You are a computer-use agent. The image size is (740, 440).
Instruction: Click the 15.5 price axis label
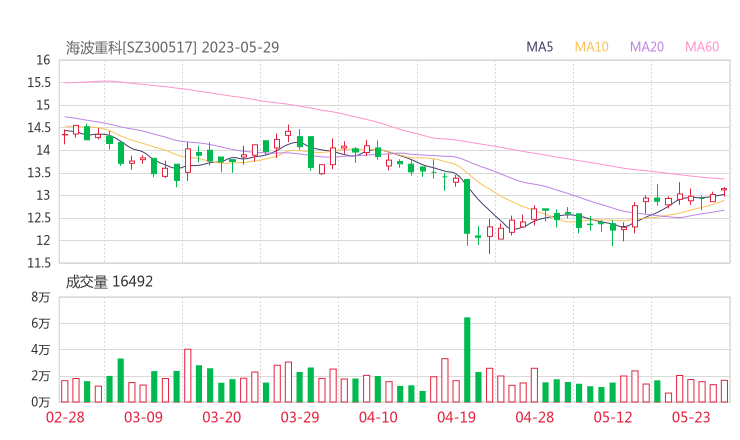pyautogui.click(x=39, y=83)
